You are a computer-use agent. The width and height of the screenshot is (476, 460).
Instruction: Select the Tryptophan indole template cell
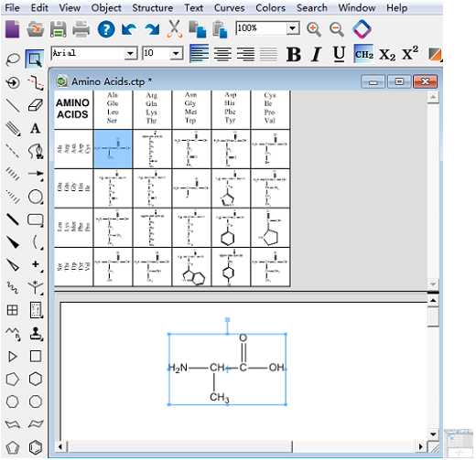click(191, 267)
